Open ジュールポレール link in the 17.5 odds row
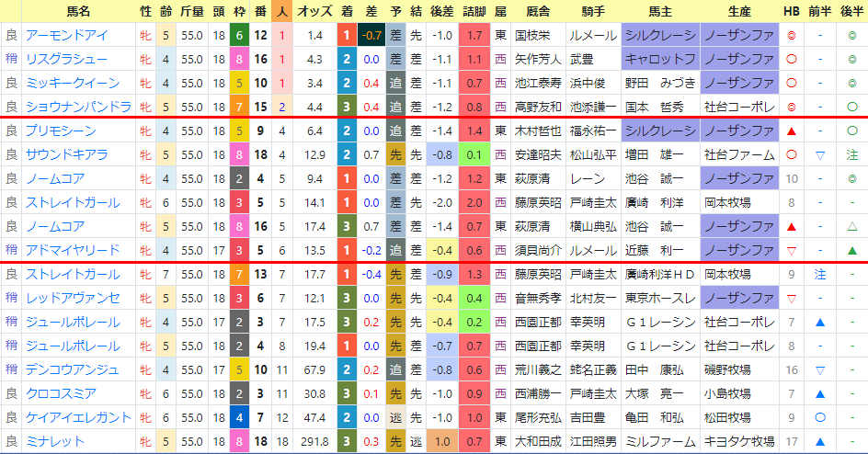The width and height of the screenshot is (868, 454). pos(73,322)
